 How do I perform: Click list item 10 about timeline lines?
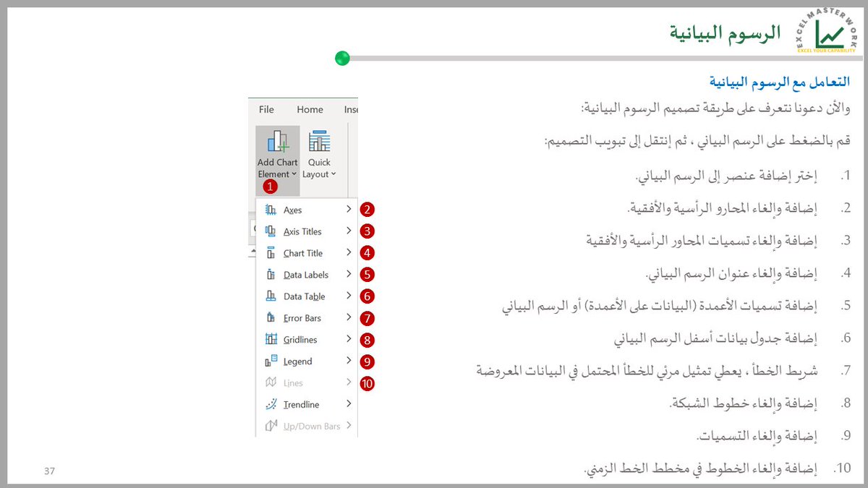[718, 468]
